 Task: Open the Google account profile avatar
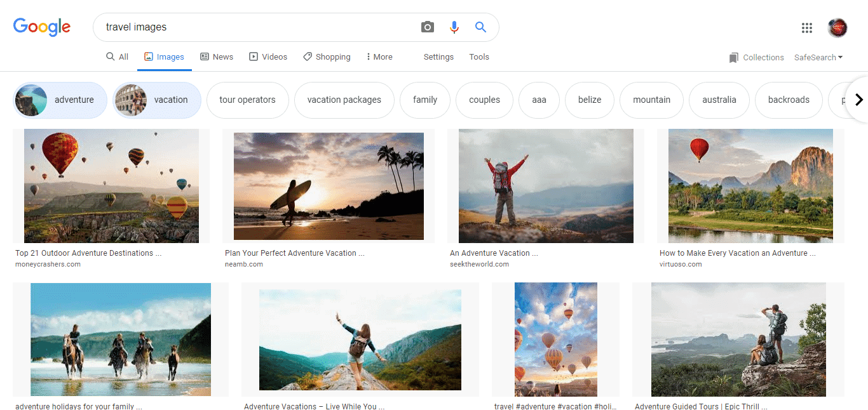click(837, 27)
